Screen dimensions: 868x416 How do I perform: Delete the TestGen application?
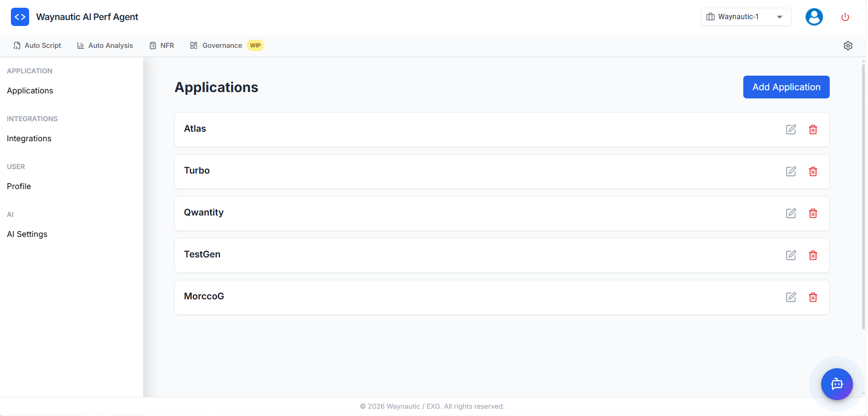pos(813,255)
